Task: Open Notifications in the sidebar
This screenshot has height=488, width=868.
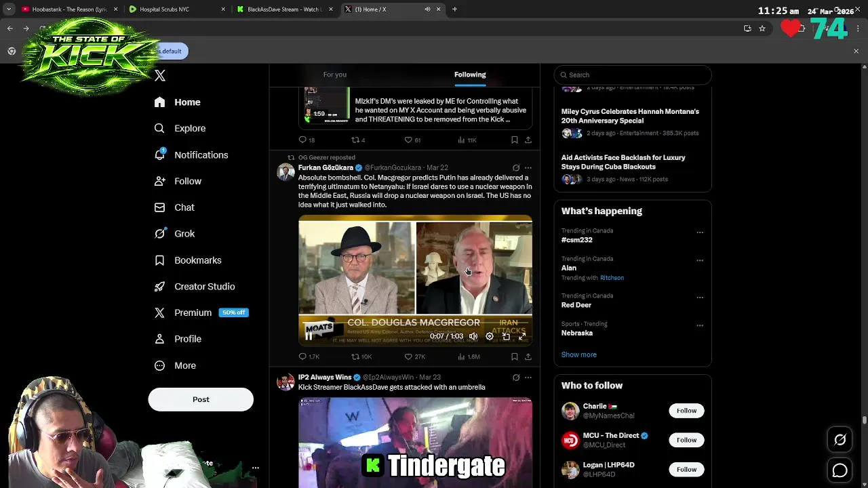Action: pos(191,155)
